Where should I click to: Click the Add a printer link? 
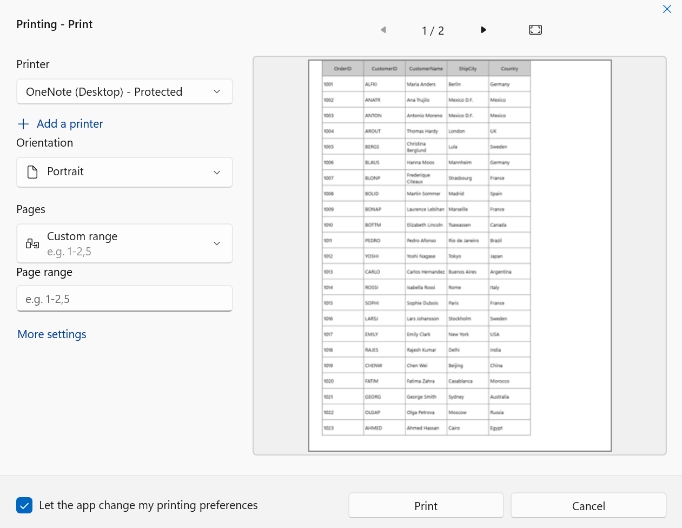point(70,124)
